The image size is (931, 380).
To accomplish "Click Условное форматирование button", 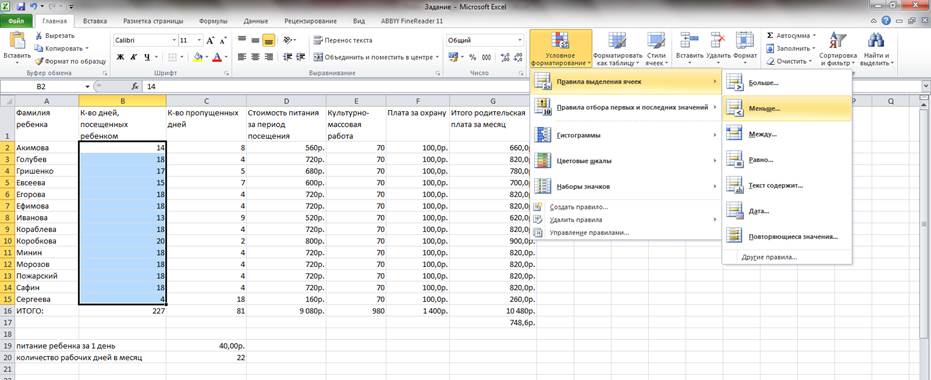I will tap(560, 48).
